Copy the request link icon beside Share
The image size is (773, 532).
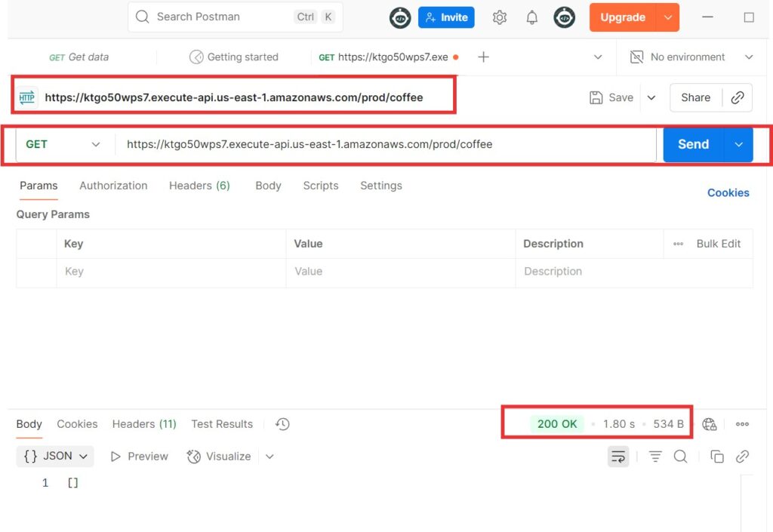tap(737, 97)
